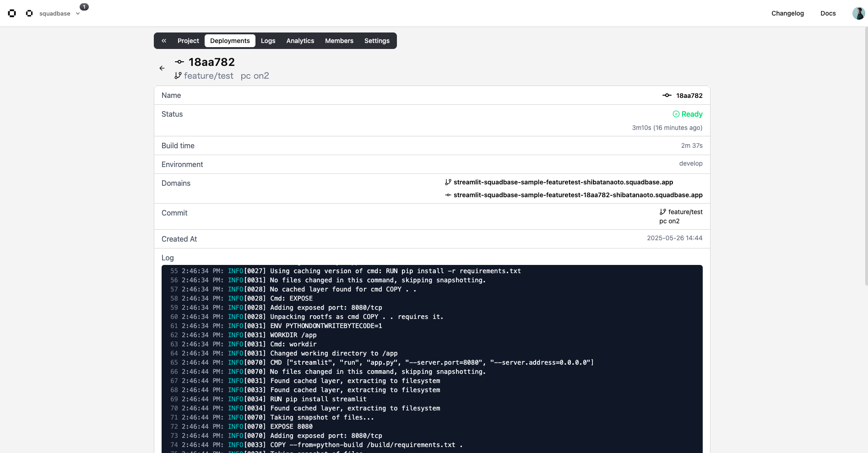The image size is (868, 453).
Task: Click the branch icon beside heading feature/test
Action: click(x=178, y=75)
